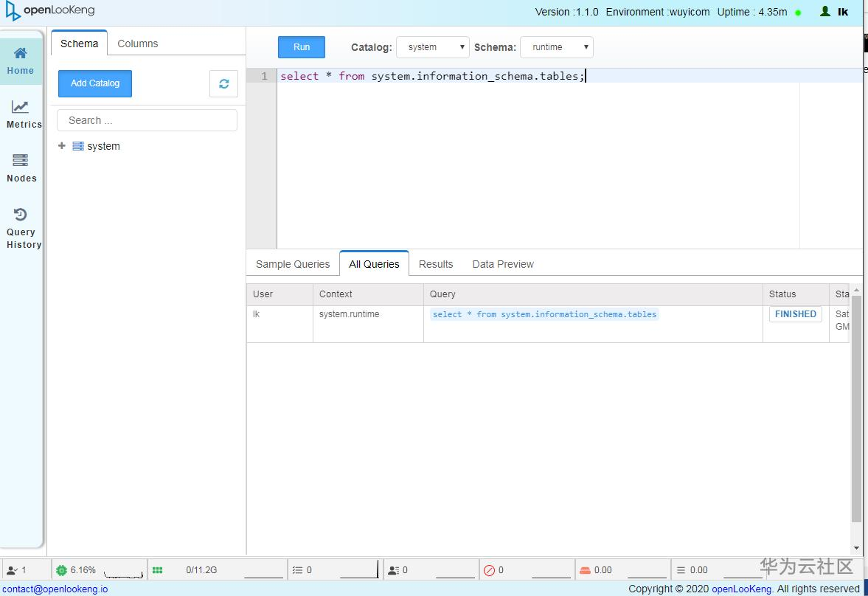Image resolution: width=868 pixels, height=596 pixels.
Task: Click the system catalog database icon
Action: (x=78, y=146)
